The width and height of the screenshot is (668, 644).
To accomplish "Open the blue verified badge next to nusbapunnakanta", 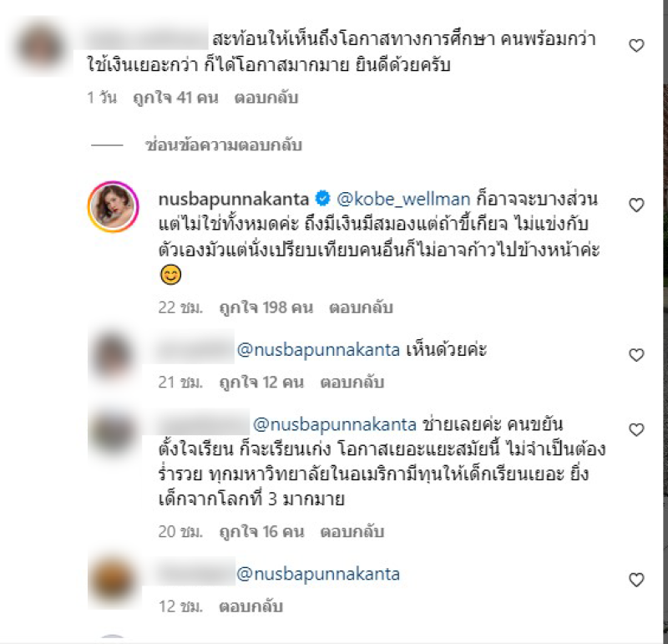I will coord(322,199).
